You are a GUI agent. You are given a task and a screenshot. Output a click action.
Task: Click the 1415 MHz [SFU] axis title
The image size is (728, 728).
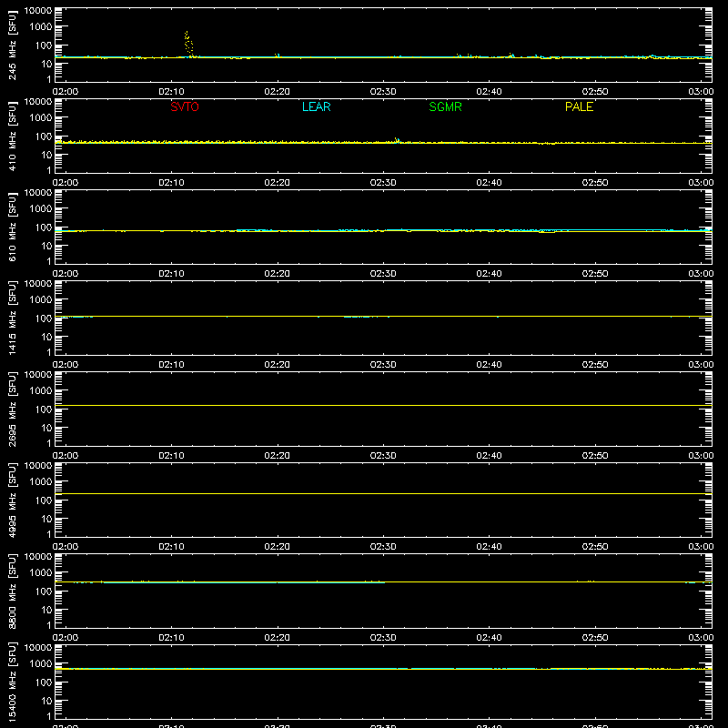pos(12,318)
